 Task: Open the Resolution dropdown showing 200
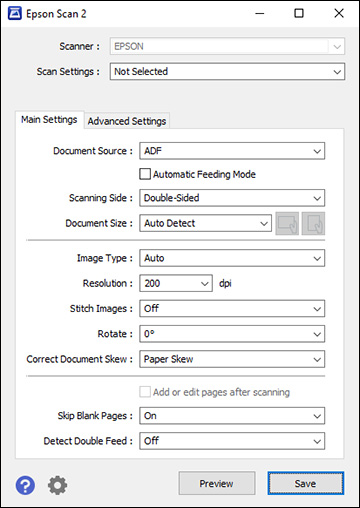click(x=176, y=283)
